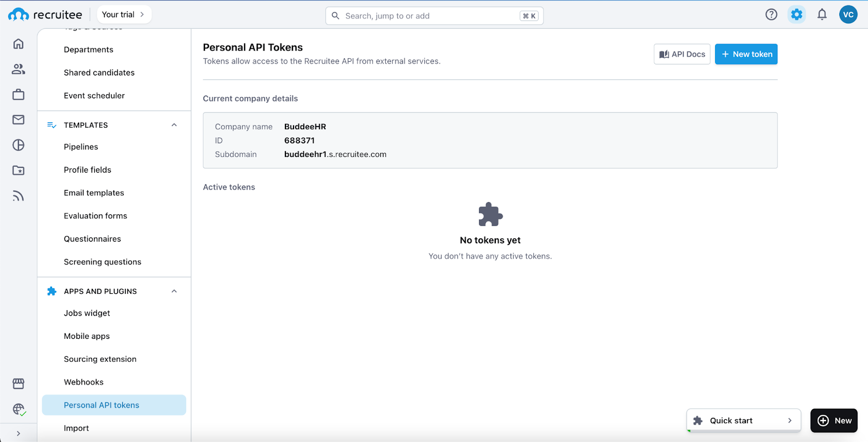
Task: Click the APPS AND PLUGINS puzzle icon
Action: pos(52,291)
